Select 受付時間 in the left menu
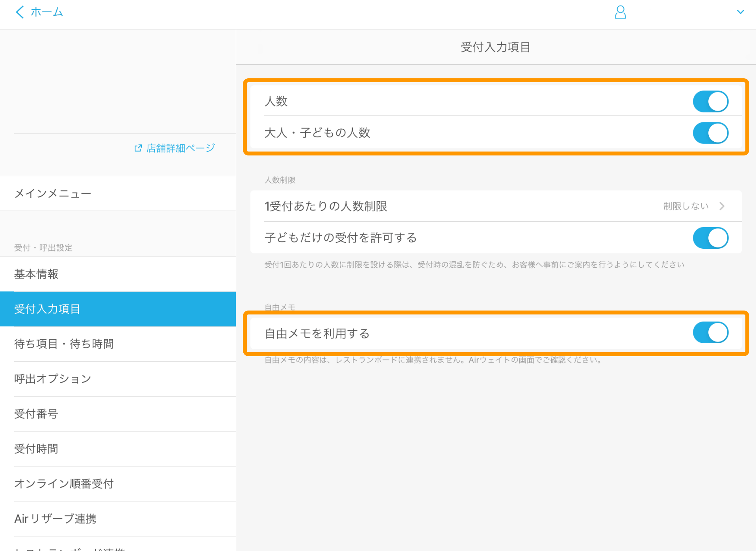The width and height of the screenshot is (756, 551). [36, 449]
